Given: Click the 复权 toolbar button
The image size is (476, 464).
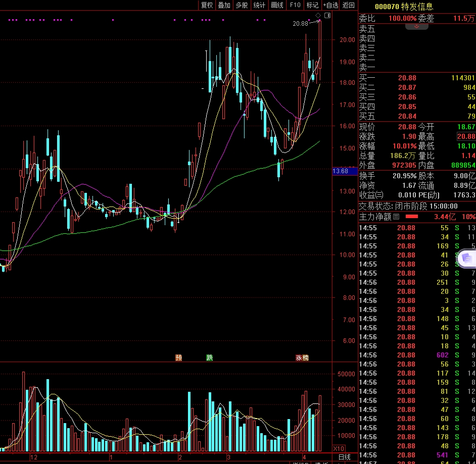Looking at the screenshot, I should (x=207, y=5).
